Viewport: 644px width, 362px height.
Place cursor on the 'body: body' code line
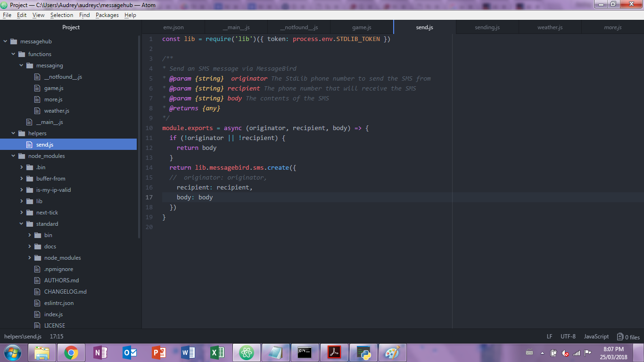[195, 197]
